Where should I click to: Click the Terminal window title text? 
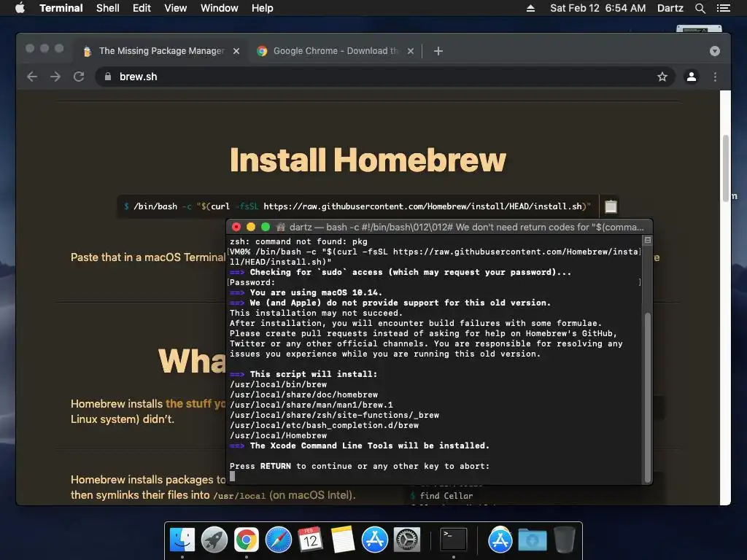(466, 227)
